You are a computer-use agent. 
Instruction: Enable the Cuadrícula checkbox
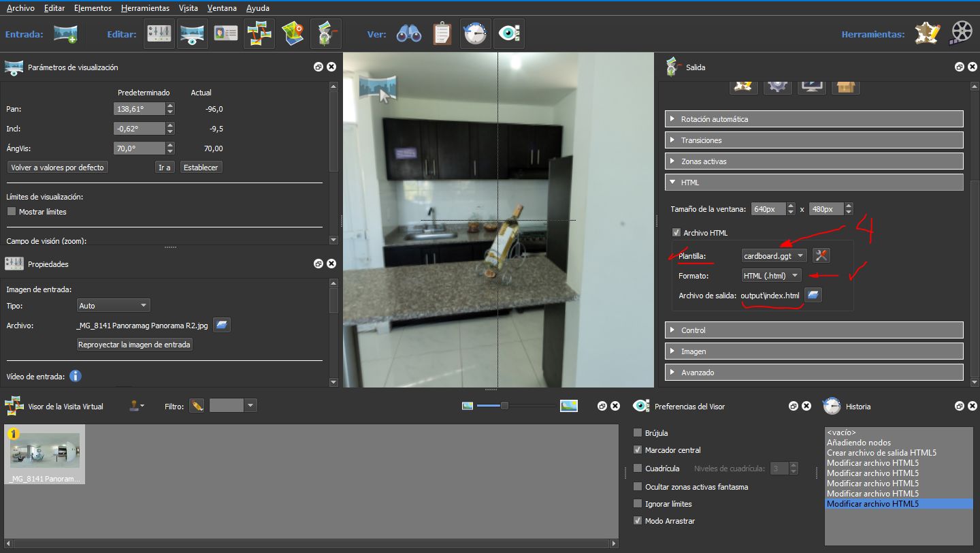point(638,468)
